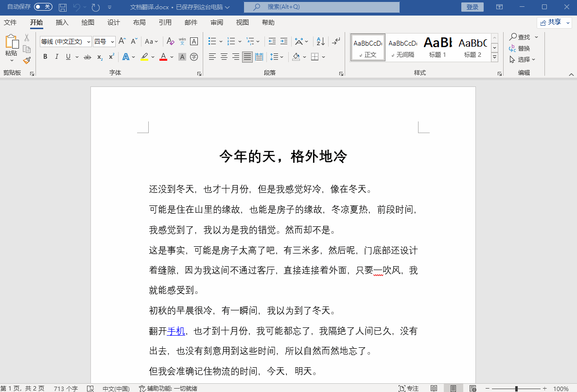Open the borders dropdown arrow
The width and height of the screenshot is (577, 392).
pyautogui.click(x=323, y=57)
